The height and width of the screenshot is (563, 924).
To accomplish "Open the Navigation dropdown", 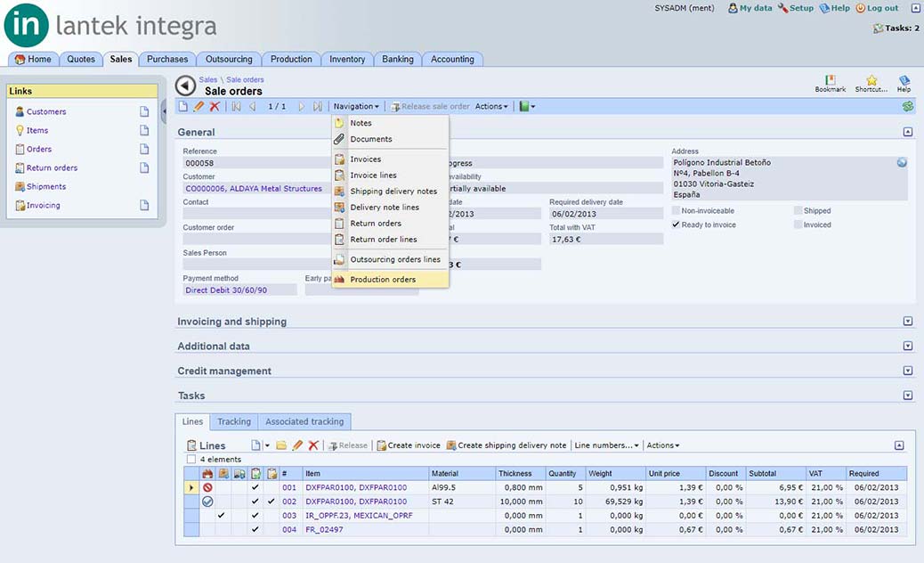I will 356,106.
